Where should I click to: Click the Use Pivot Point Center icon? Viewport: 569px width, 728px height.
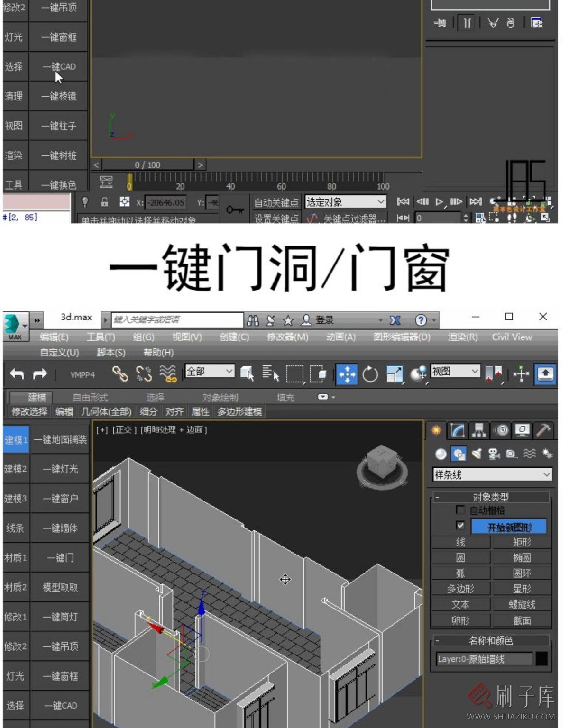click(x=493, y=374)
